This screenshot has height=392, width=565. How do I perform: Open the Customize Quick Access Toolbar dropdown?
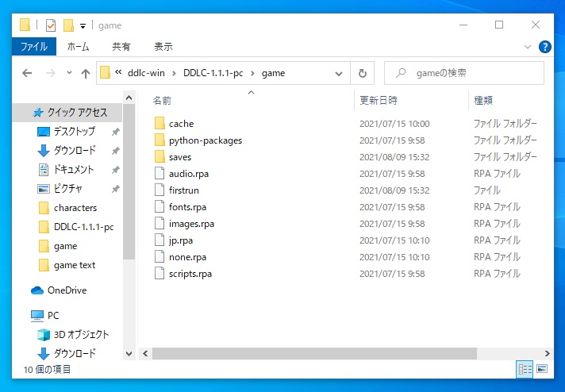click(x=83, y=26)
